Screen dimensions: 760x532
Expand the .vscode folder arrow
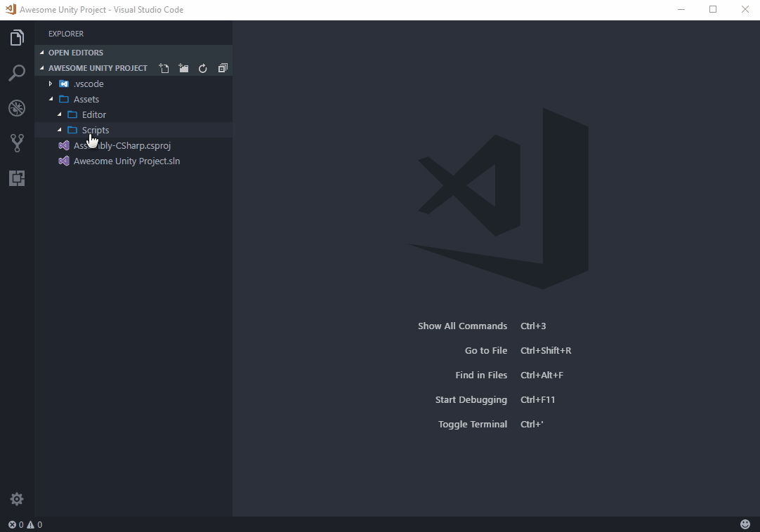click(x=51, y=84)
